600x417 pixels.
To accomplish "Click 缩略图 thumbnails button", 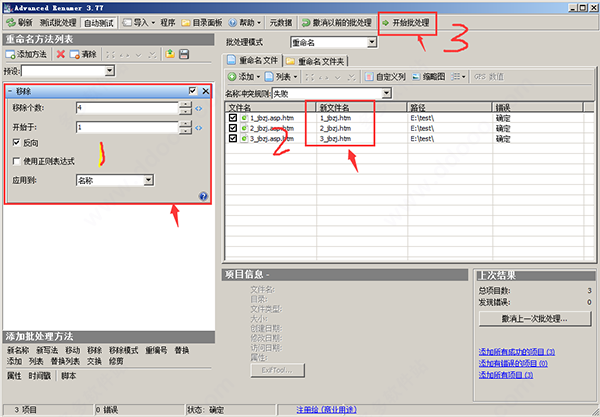I will [x=428, y=77].
